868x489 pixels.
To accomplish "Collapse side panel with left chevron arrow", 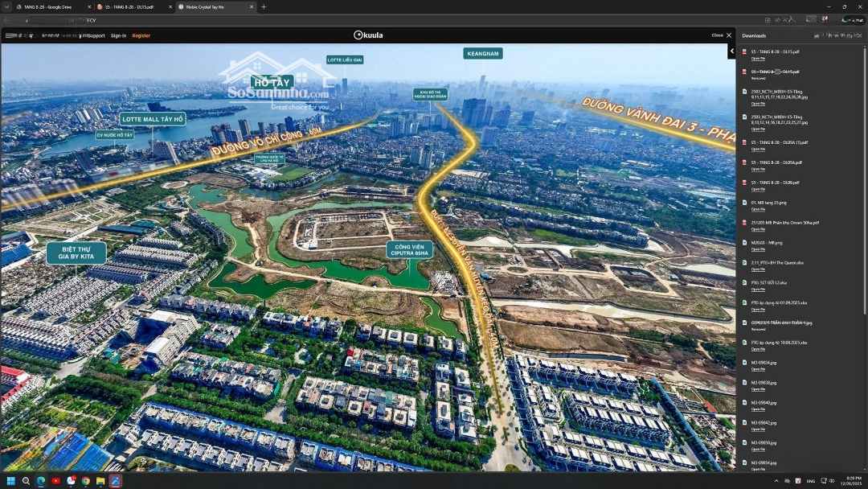I will [731, 51].
